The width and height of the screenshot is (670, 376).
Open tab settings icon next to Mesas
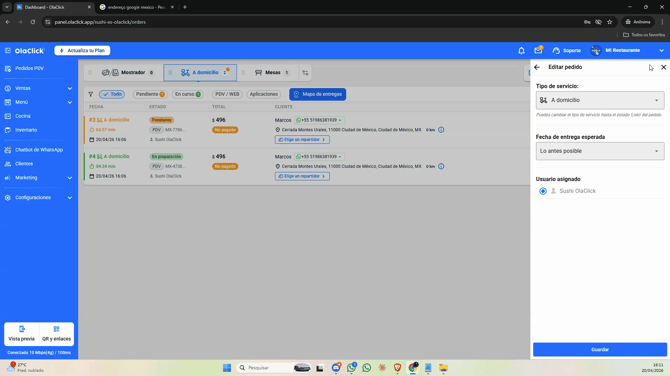(x=305, y=73)
